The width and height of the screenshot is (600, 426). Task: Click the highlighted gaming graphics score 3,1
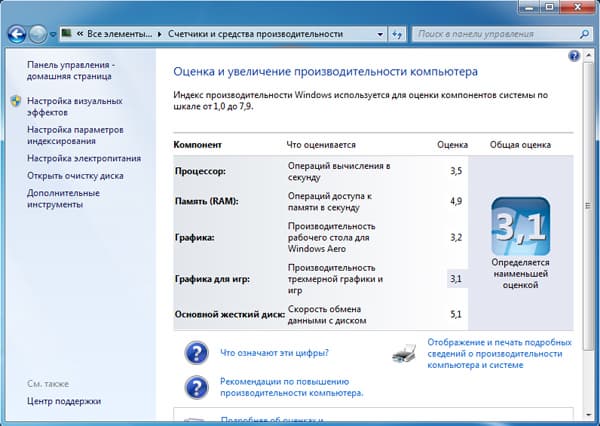(x=457, y=279)
